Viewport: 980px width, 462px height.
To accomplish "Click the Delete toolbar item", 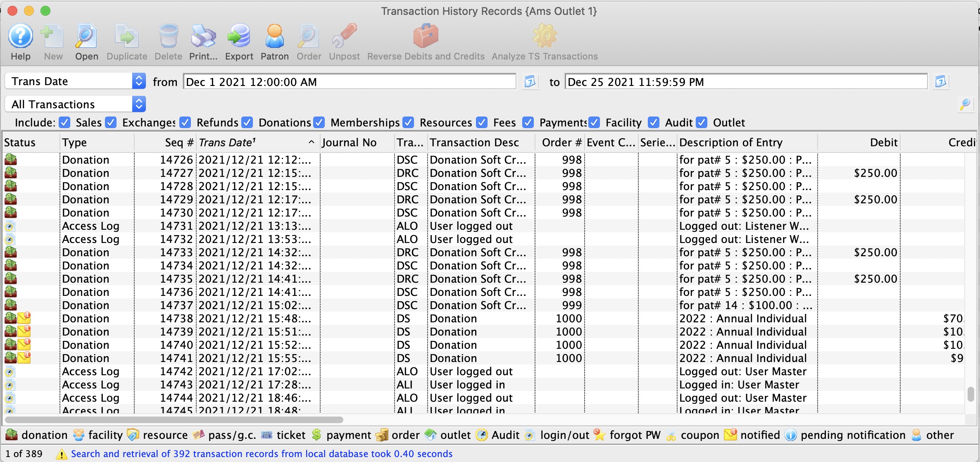I will tap(168, 41).
